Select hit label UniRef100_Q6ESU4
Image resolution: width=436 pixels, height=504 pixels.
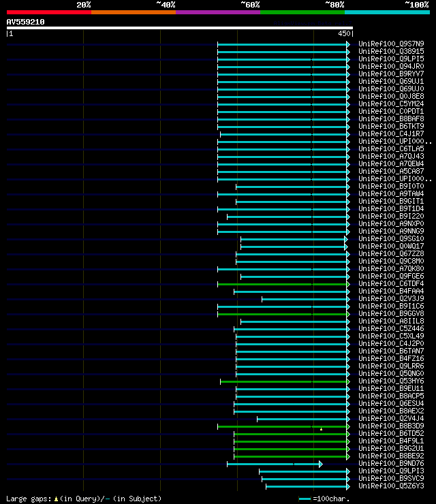[391, 403]
